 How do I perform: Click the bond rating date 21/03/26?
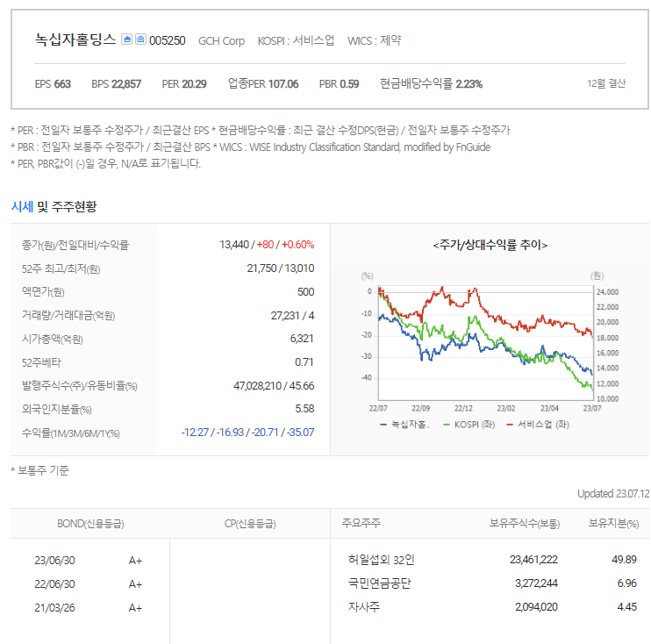pyautogui.click(x=54, y=608)
